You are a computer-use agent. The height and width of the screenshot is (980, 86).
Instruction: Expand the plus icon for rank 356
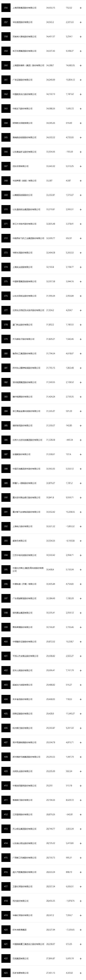(81, 8)
